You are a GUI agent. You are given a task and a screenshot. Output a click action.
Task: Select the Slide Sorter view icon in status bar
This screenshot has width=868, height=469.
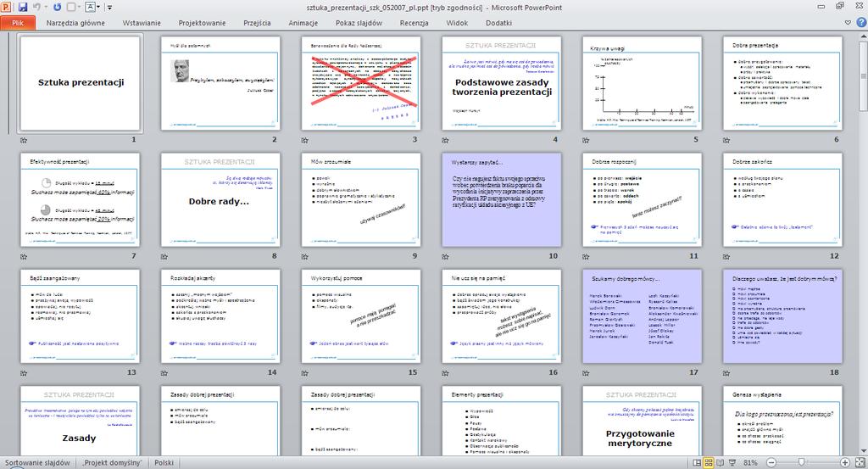(x=709, y=462)
